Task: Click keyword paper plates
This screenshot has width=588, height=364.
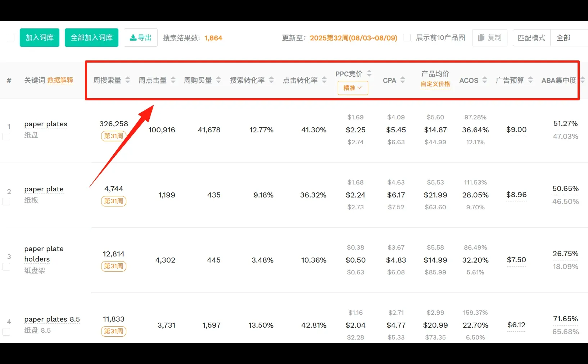Action: coord(46,124)
